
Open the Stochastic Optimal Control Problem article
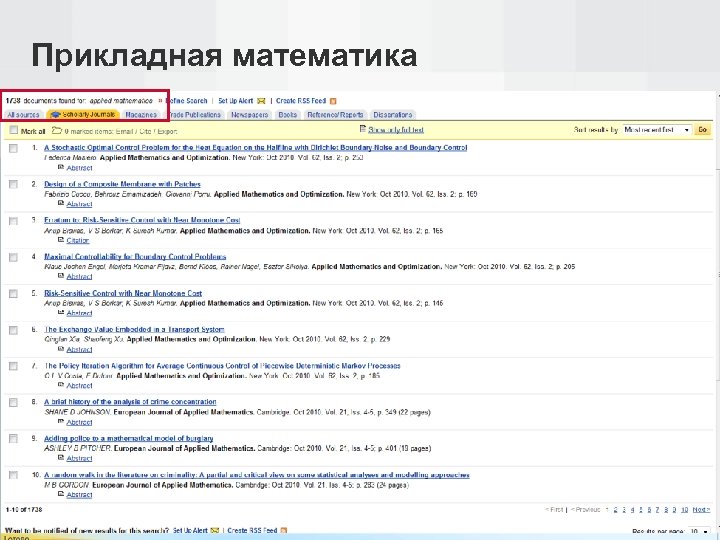[256, 148]
